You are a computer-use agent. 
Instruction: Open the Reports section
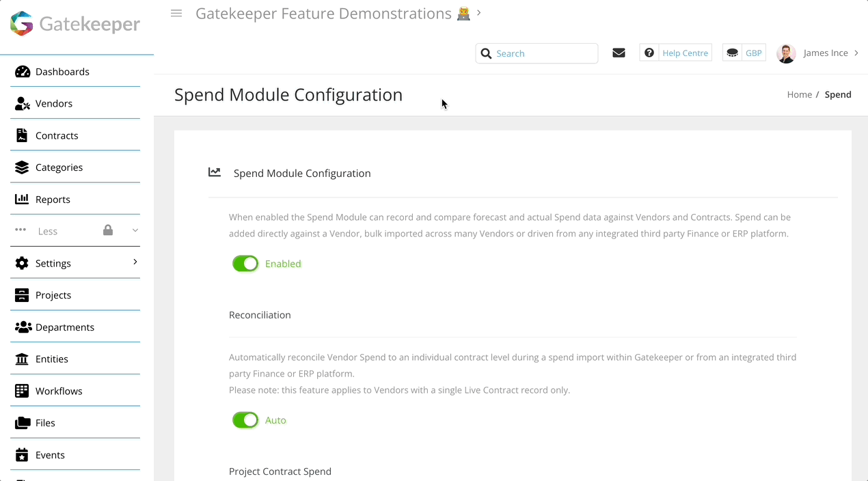(x=23, y=199)
